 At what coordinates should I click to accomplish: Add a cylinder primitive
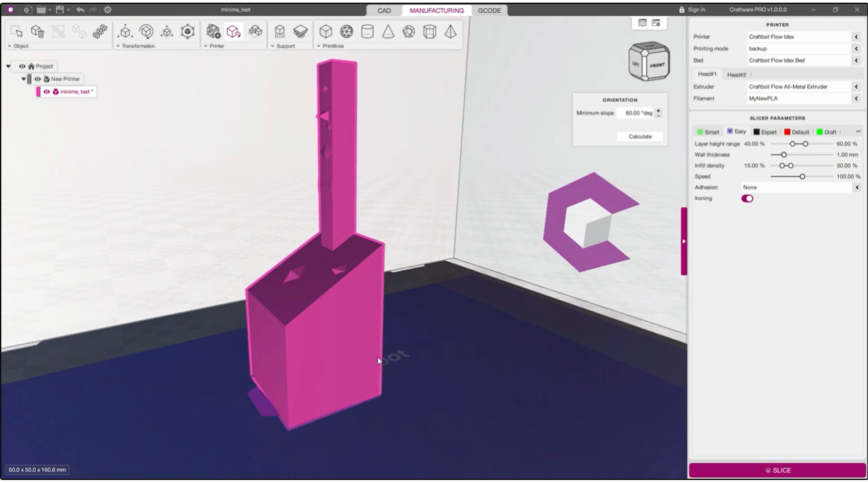click(x=367, y=32)
